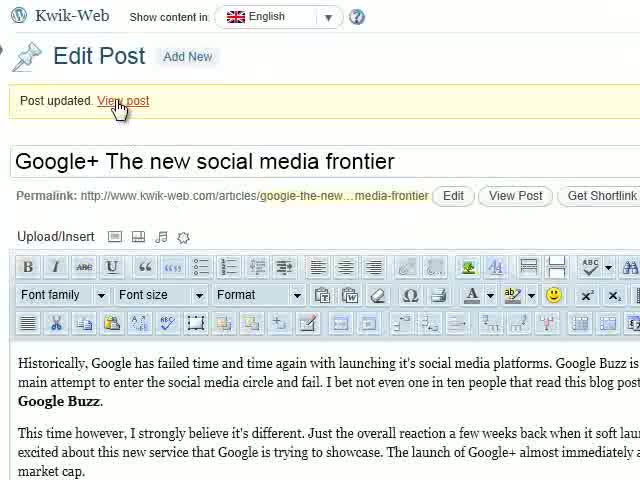Open find with the binoculars icon
This screenshot has width=640, height=480.
tap(630, 267)
